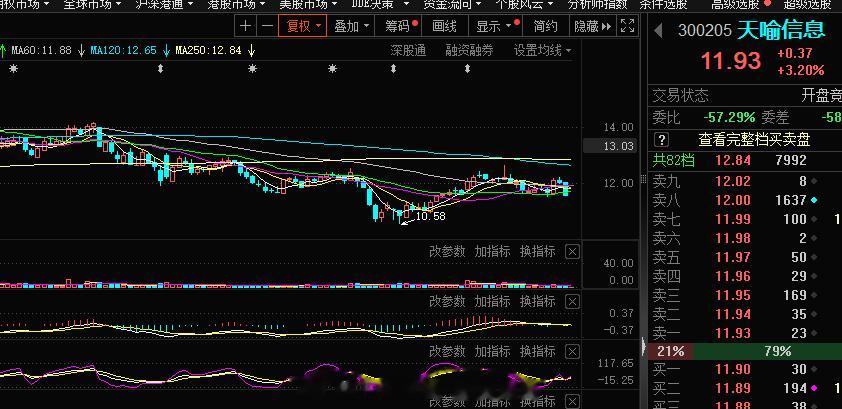
Task: Select 条件选股 in top menu
Action: coord(663,4)
